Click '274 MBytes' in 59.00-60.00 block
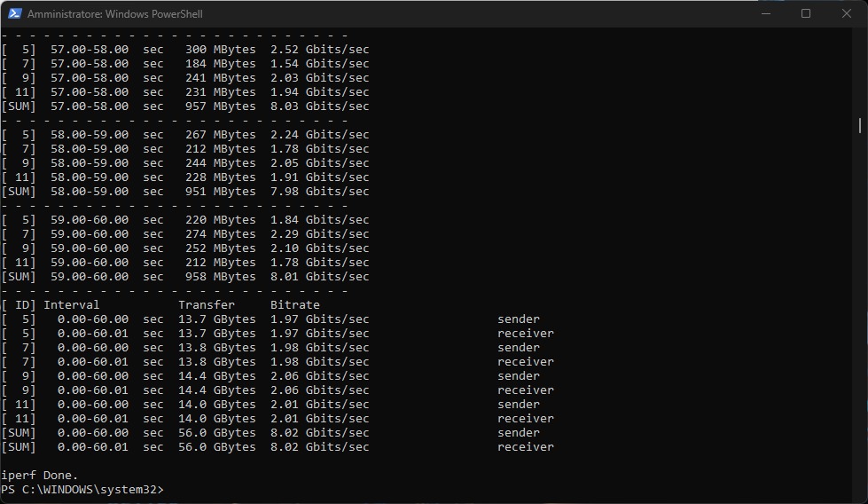 220,233
